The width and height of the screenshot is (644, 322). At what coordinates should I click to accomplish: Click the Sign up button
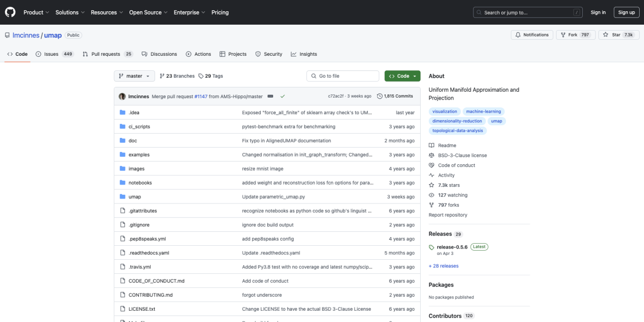(x=626, y=12)
